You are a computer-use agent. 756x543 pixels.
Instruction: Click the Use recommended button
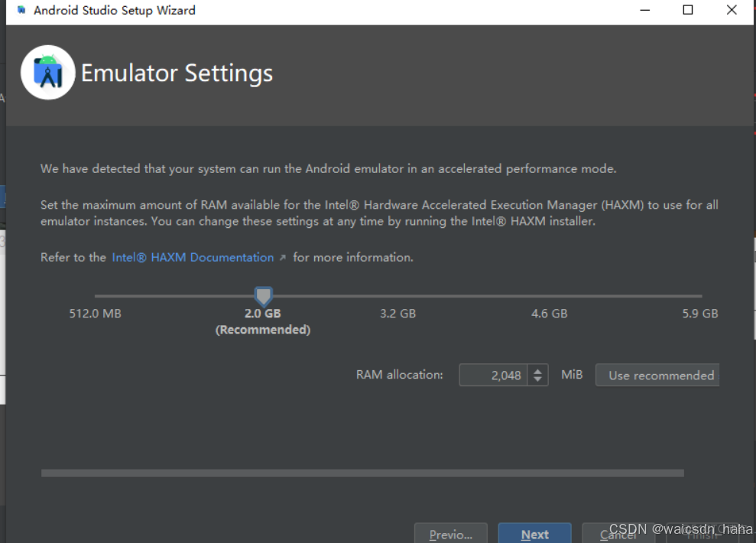click(x=657, y=375)
